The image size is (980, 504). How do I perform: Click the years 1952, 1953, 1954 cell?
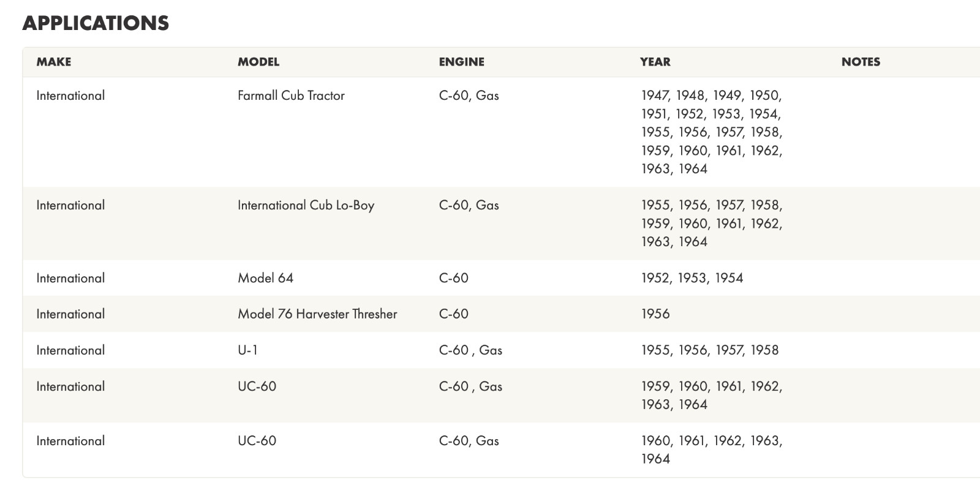[x=692, y=278]
